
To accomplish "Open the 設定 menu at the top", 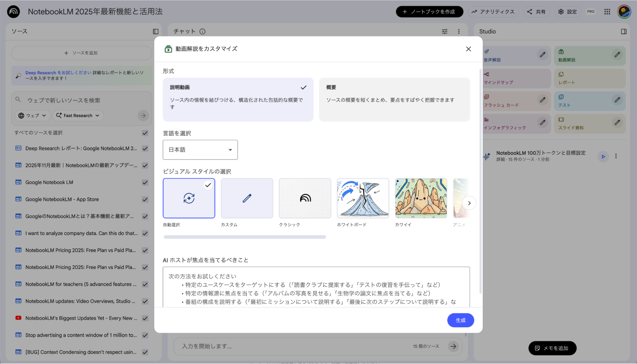I will click(567, 11).
